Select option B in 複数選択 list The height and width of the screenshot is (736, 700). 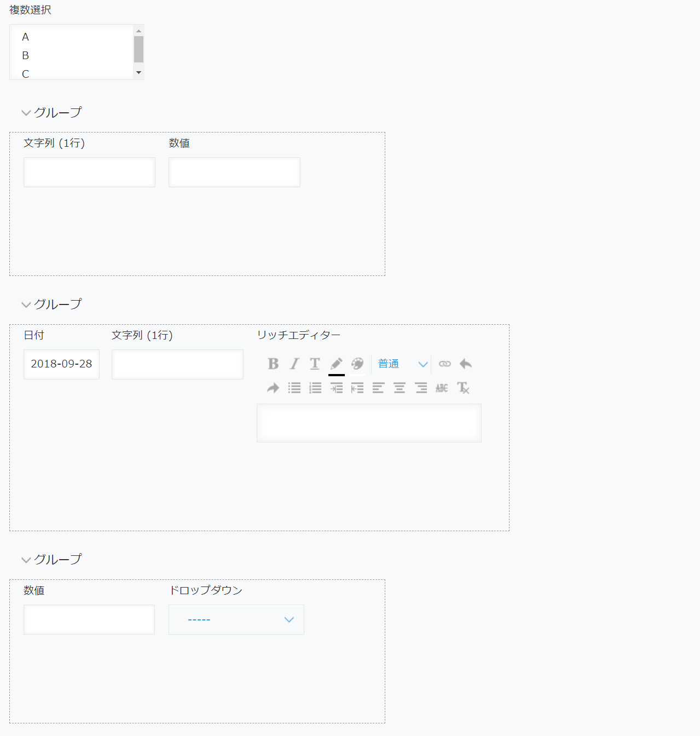[x=72, y=55]
